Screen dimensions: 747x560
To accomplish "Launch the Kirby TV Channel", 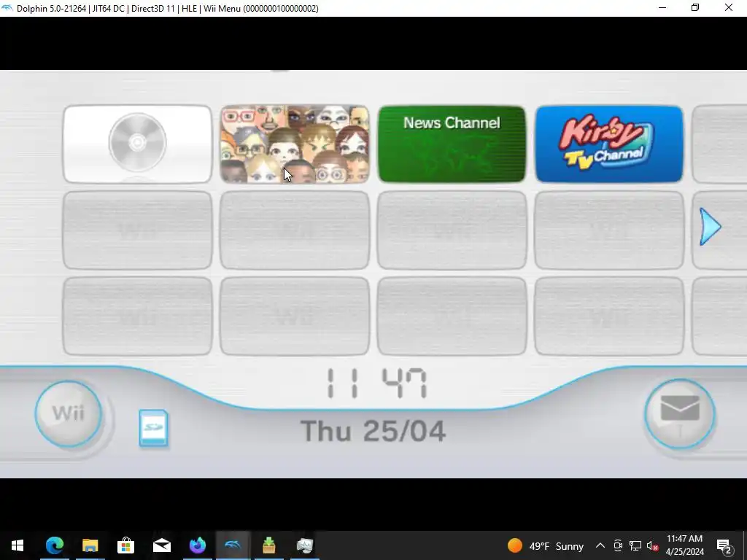I will point(609,144).
